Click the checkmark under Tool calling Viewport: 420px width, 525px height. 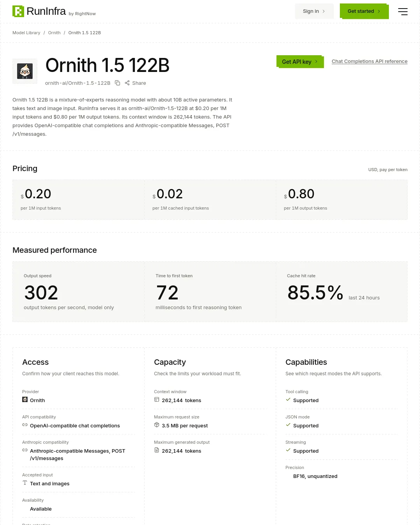tap(288, 400)
